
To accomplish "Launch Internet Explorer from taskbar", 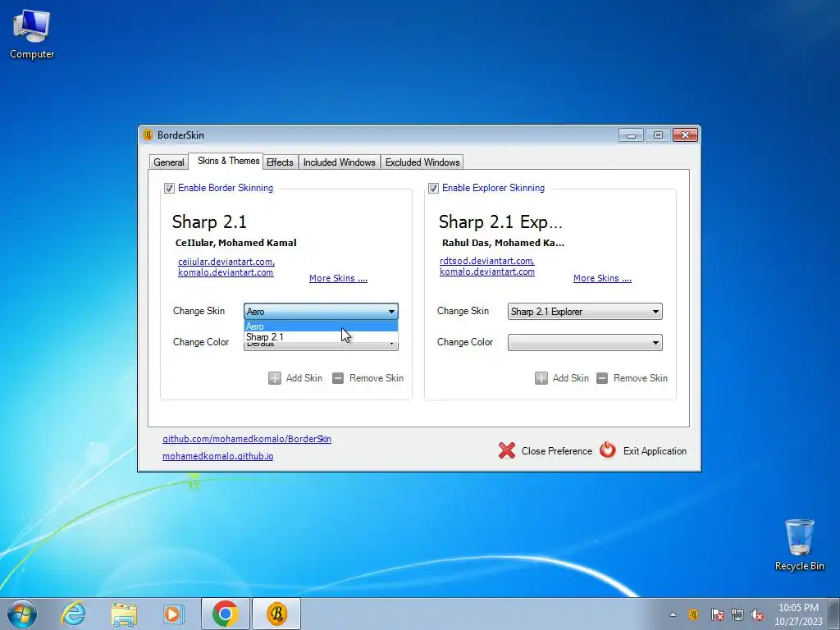I will click(x=73, y=614).
